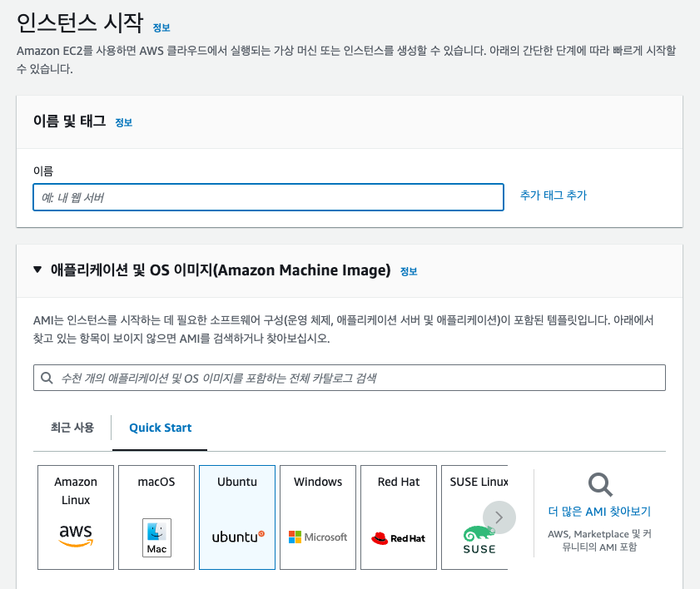Show next OS options with right chevron

point(499,517)
